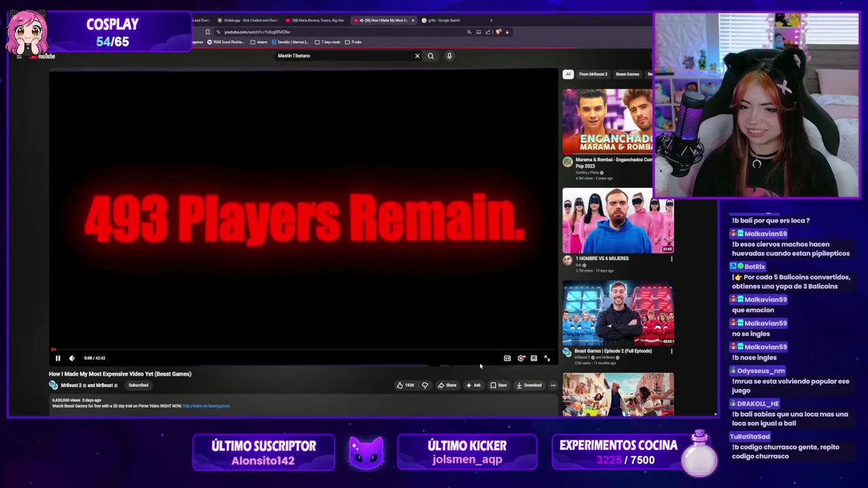Viewport: 868px width, 488px height.
Task: Bookmark this page with the bookmark icon
Action: pos(208,32)
